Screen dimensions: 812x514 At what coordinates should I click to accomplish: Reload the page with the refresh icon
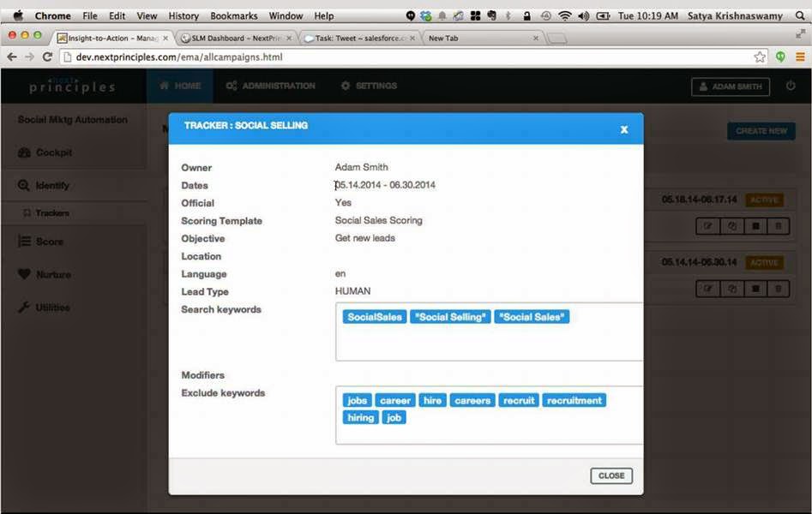(47, 57)
